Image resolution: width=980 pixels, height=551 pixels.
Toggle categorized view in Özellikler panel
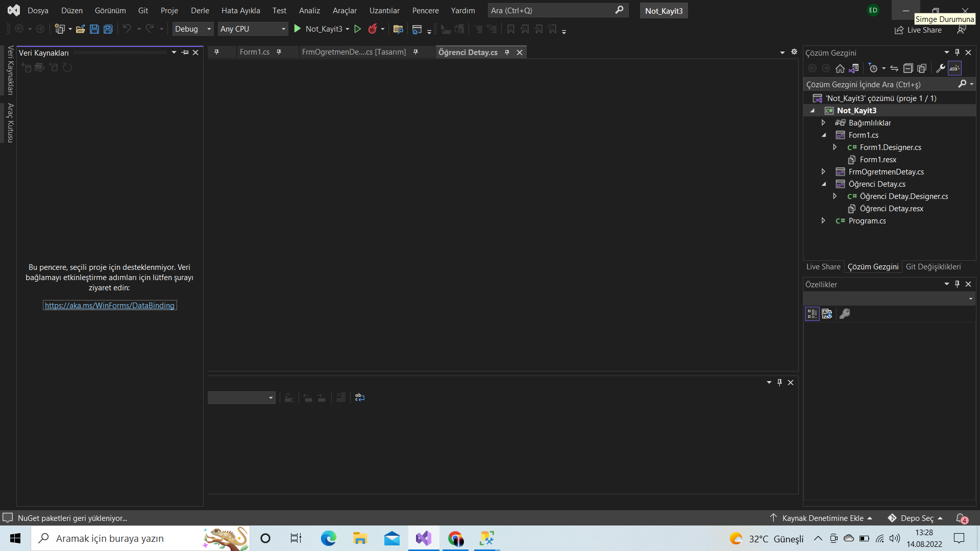pos(812,314)
